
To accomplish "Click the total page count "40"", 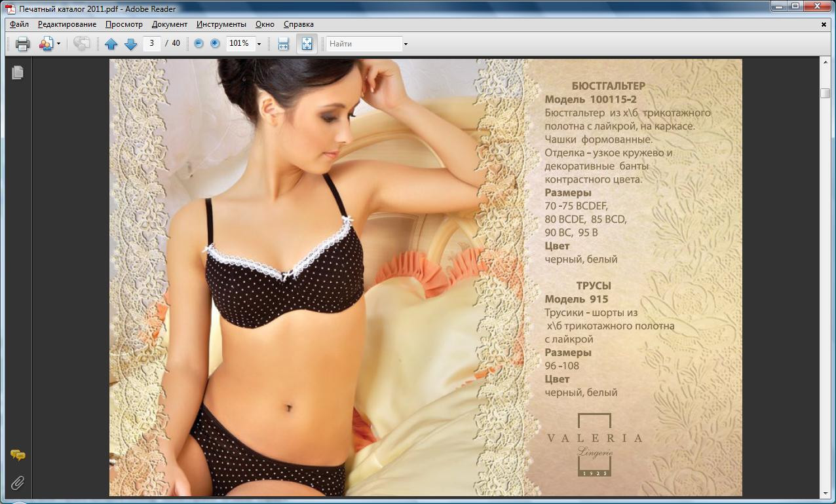I will tap(176, 43).
